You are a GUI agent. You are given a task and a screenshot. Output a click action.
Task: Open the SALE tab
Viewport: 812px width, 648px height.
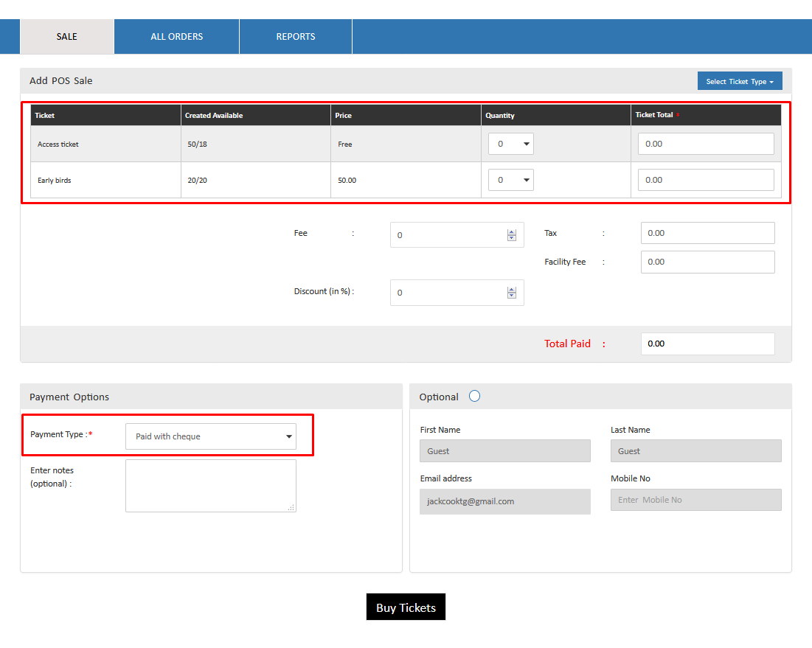66,37
